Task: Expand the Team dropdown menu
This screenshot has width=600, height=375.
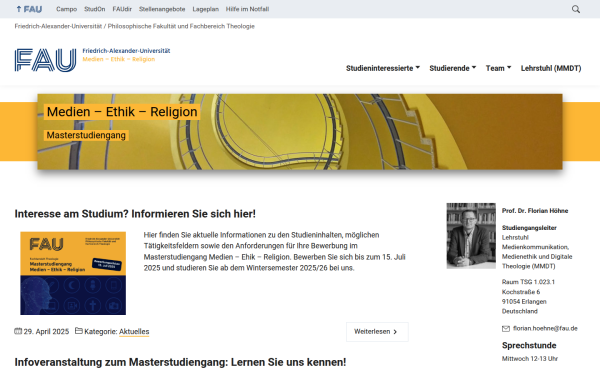Action: coord(498,68)
